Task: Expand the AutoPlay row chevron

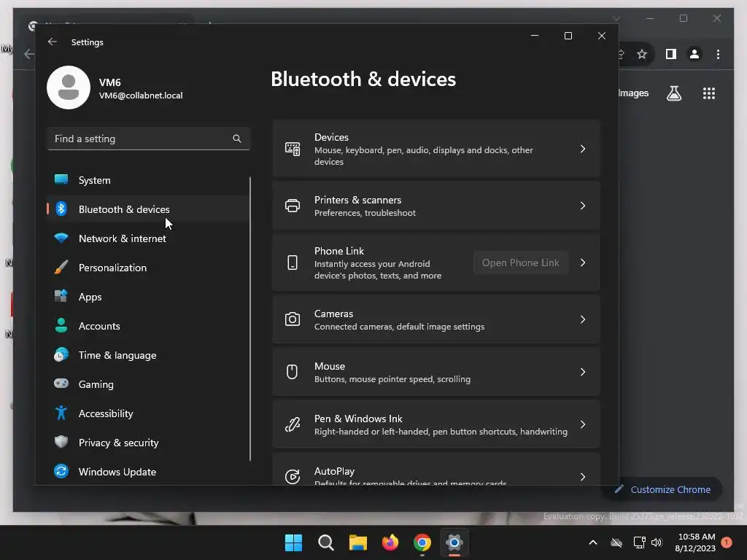Action: click(583, 477)
